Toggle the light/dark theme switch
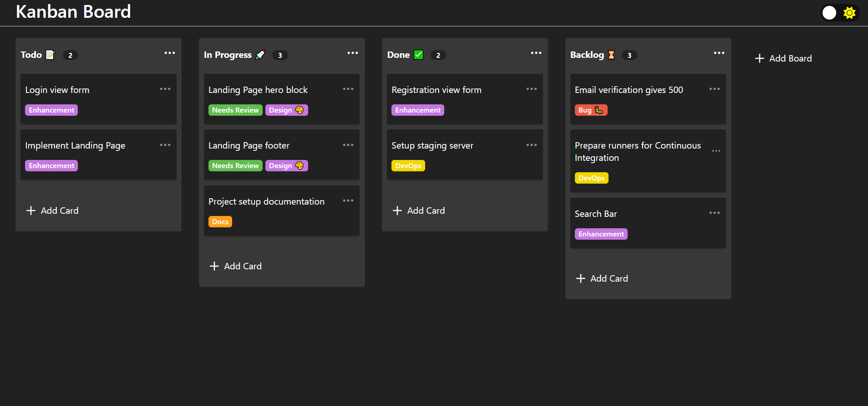The image size is (868, 406). (x=839, y=13)
